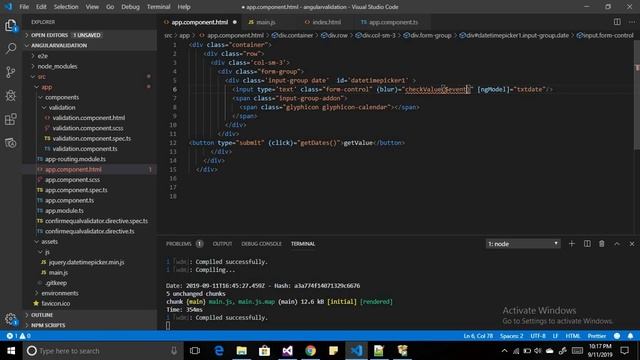Open Sticky Notes from the taskbar
Viewport: 640px width, 360px height.
(333, 351)
